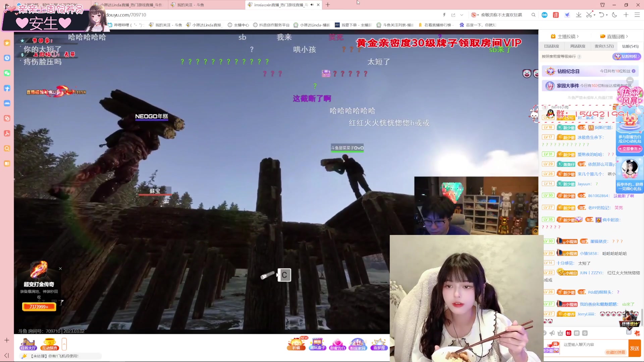Open 主播中心 bookmark
Viewport: 644px width, 362px height.
click(238, 25)
